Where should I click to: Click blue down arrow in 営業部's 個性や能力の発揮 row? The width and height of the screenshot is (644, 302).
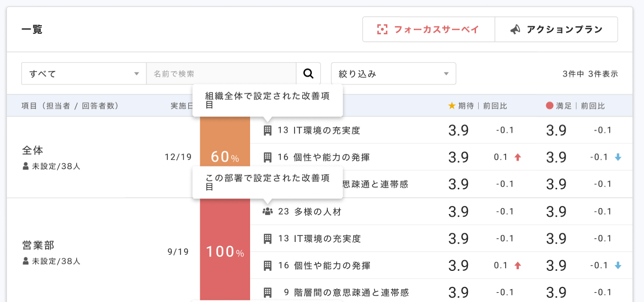[617, 266]
